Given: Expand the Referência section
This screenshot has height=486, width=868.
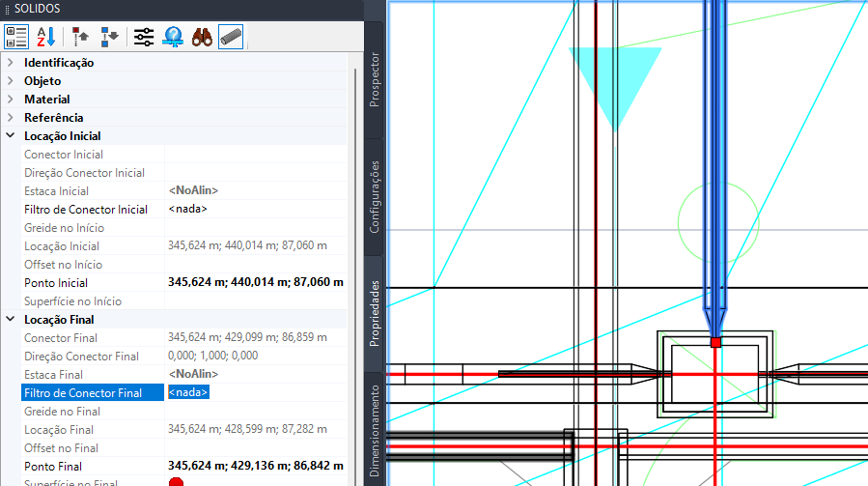Looking at the screenshot, I should [11, 118].
